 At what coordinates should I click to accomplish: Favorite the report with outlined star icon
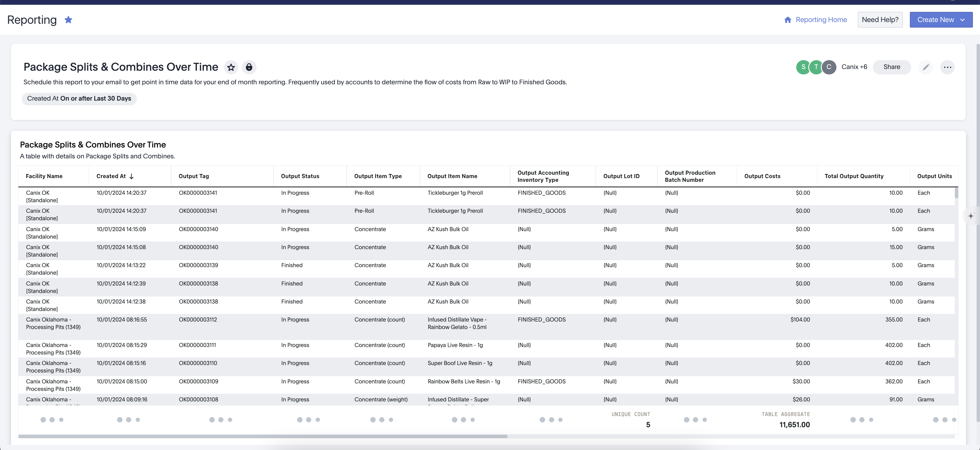[231, 67]
